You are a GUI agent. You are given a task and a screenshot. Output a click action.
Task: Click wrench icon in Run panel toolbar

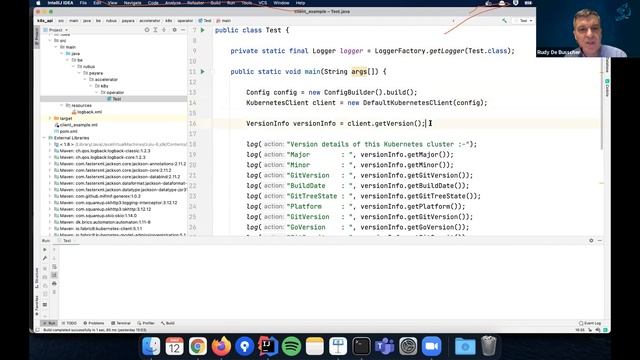pos(45,258)
